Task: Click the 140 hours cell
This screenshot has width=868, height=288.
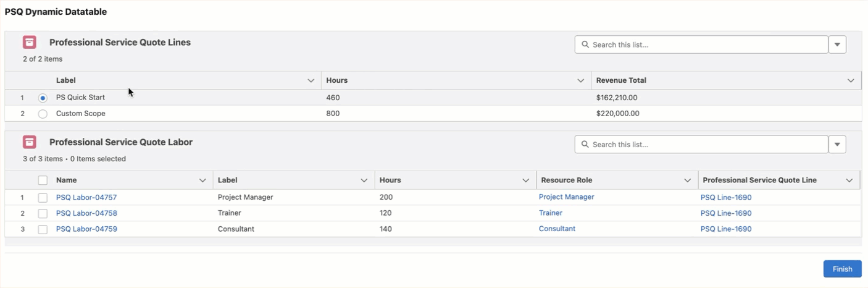Action: pyautogui.click(x=386, y=229)
